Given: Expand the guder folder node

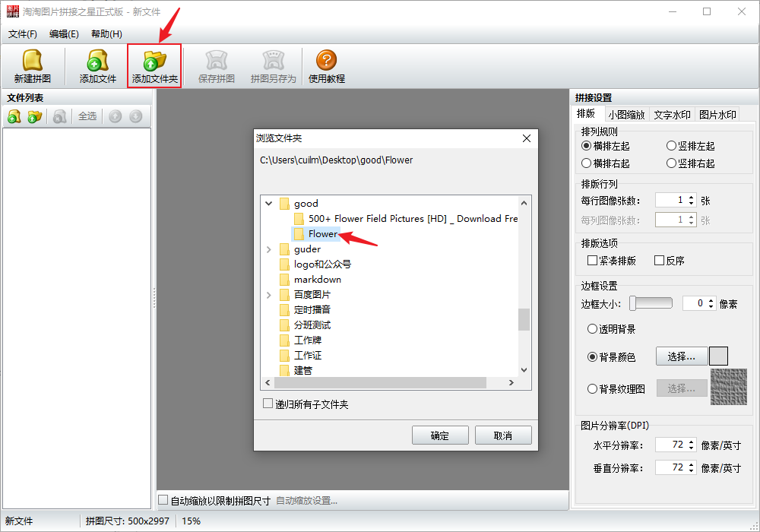Looking at the screenshot, I should [x=269, y=249].
